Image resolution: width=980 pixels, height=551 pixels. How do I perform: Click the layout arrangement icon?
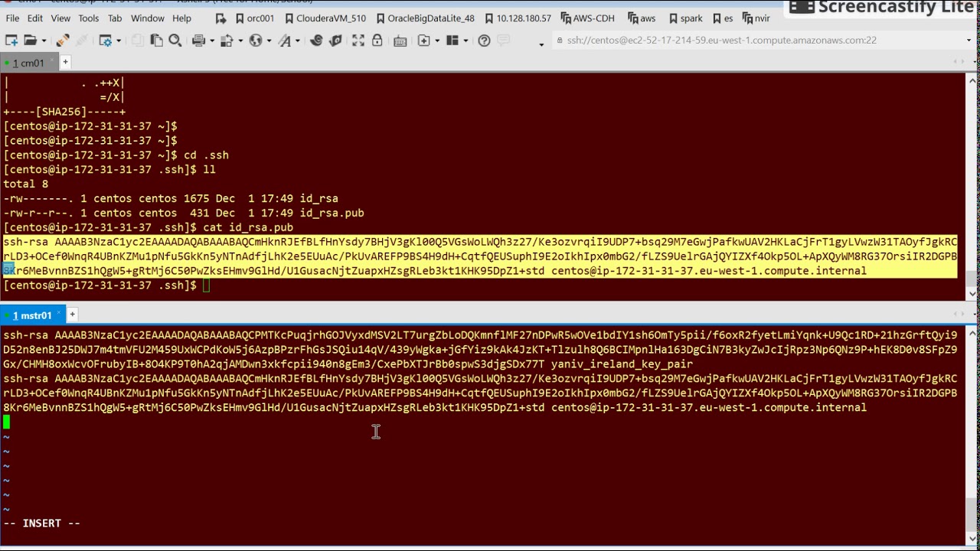point(451,41)
